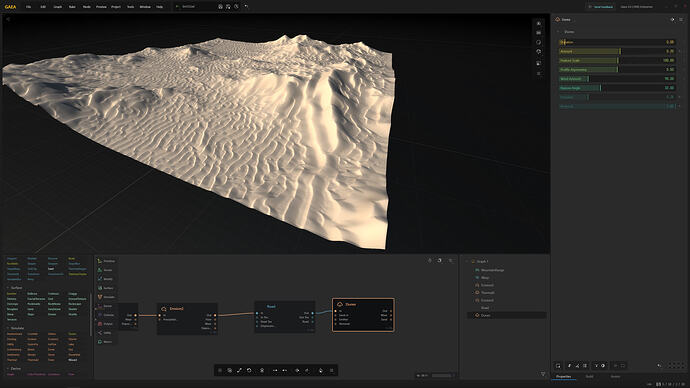Open the Utility node category

point(105,333)
